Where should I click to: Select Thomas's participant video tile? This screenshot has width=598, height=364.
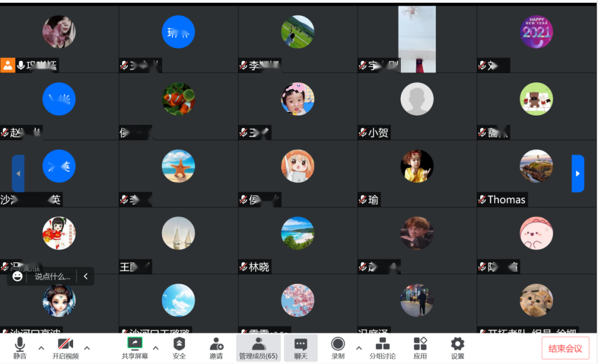coord(536,174)
